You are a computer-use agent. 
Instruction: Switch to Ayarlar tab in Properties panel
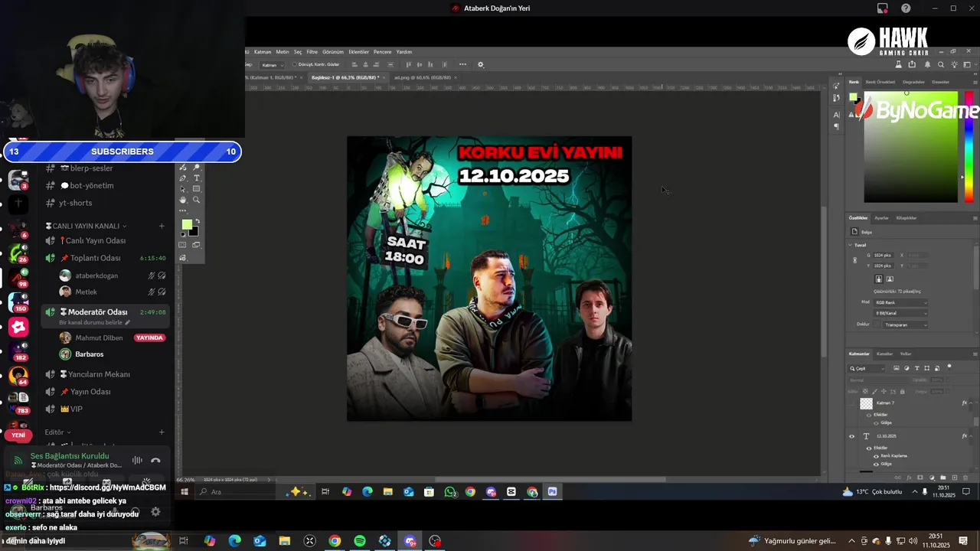click(x=881, y=218)
